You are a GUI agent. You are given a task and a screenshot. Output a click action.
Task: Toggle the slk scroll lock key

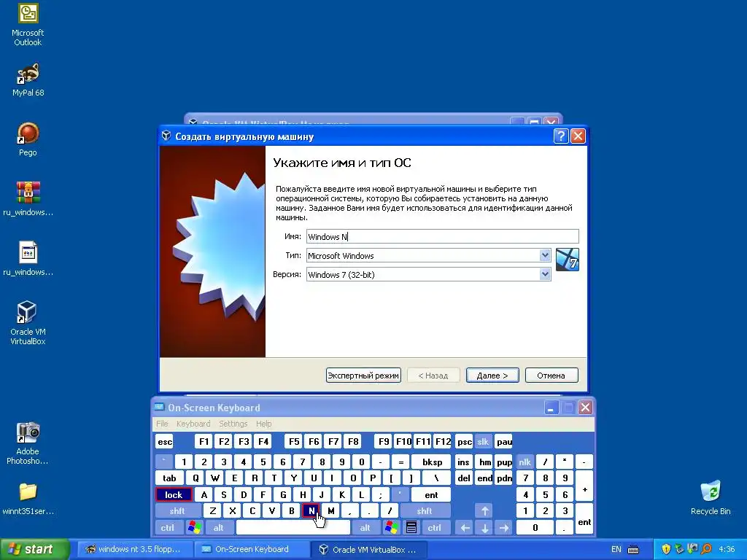[x=483, y=441]
